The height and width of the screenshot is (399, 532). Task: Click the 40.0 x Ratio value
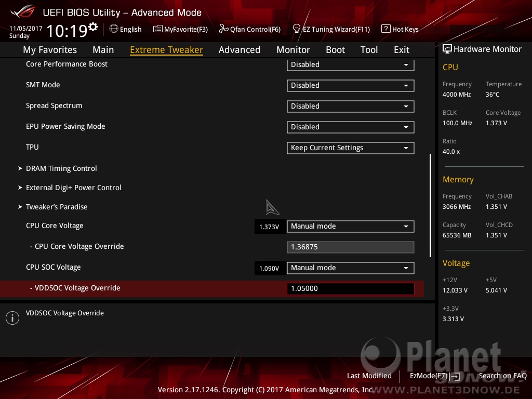(451, 152)
